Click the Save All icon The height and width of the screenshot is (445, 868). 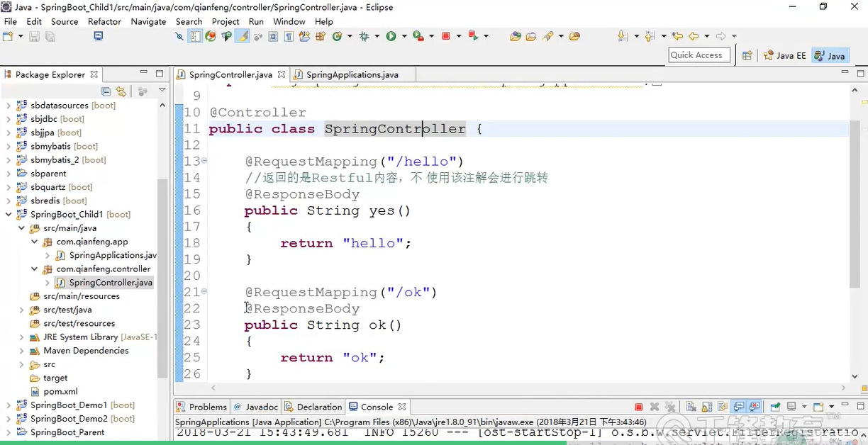coord(50,36)
